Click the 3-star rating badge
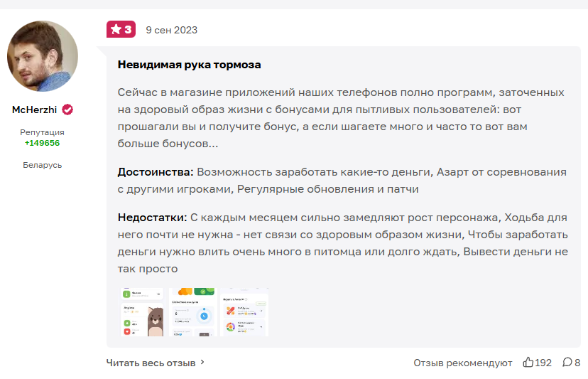 (x=121, y=29)
